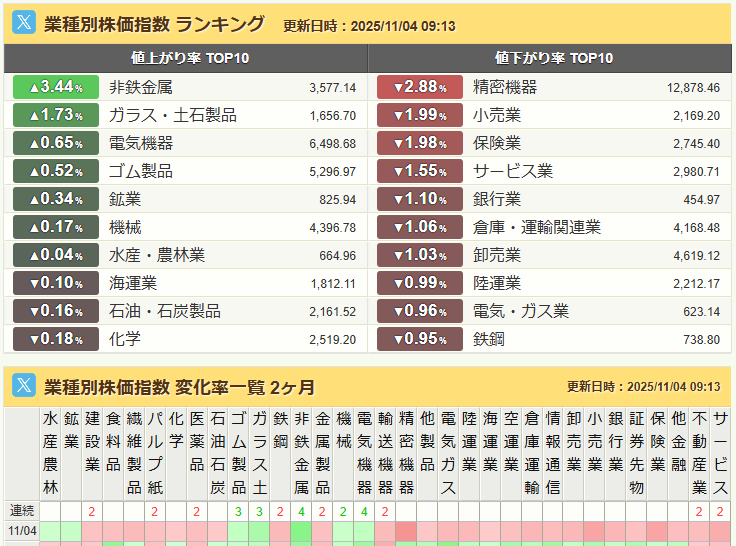The height and width of the screenshot is (546, 736).
Task: Click the red ▼2.88% badge
Action: 420,87
